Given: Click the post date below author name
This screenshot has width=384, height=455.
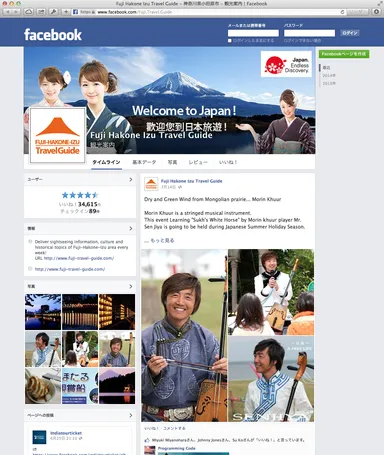Looking at the screenshot, I should point(168,187).
